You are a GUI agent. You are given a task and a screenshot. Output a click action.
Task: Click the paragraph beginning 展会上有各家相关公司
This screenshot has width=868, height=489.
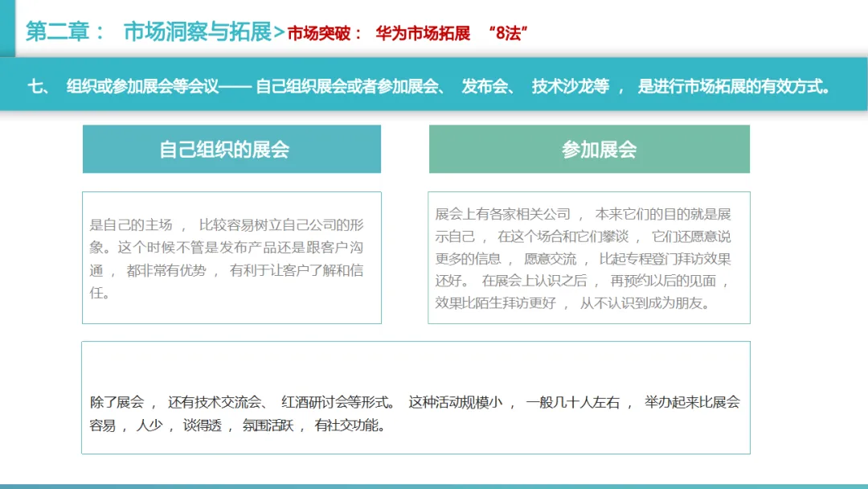(x=583, y=259)
